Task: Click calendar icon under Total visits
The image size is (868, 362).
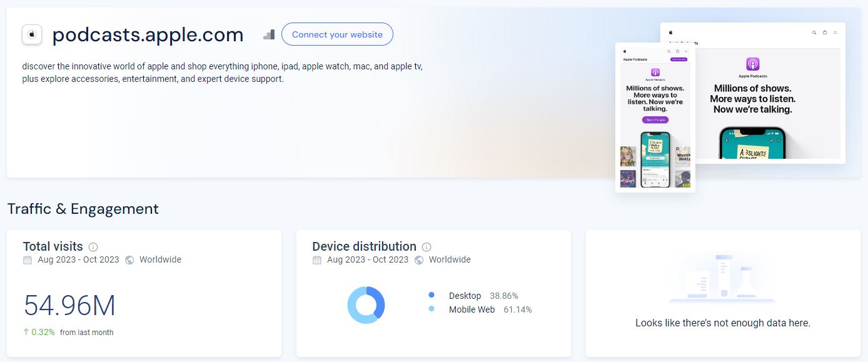Action: [x=28, y=260]
